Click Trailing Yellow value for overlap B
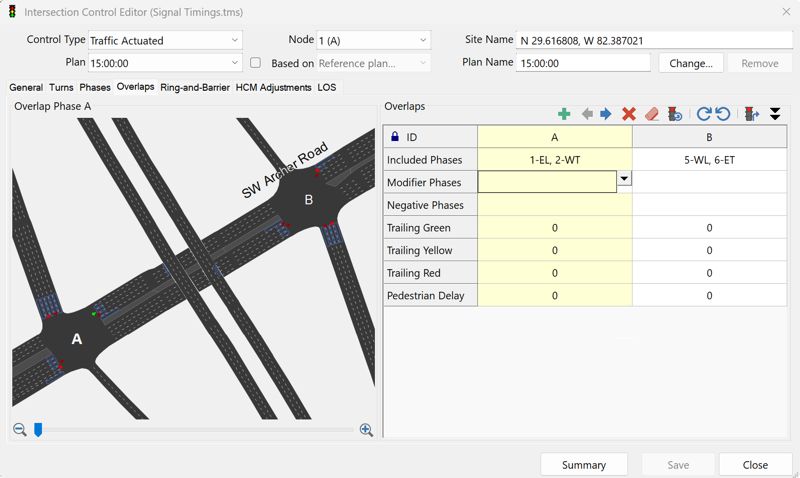The width and height of the screenshot is (800, 478). pos(709,250)
